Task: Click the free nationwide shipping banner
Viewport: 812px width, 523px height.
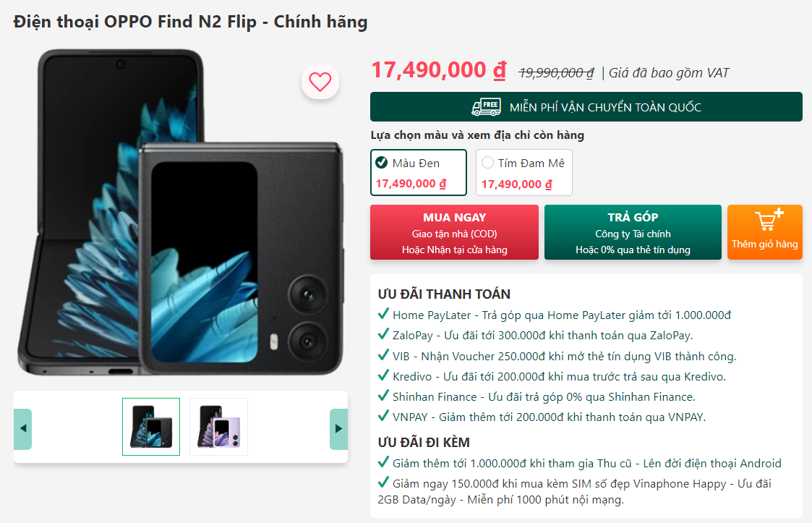Action: click(586, 107)
